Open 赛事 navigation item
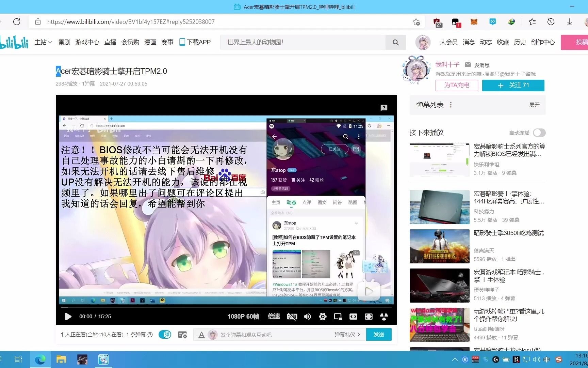Image resolution: width=588 pixels, height=368 pixels. 167,42
